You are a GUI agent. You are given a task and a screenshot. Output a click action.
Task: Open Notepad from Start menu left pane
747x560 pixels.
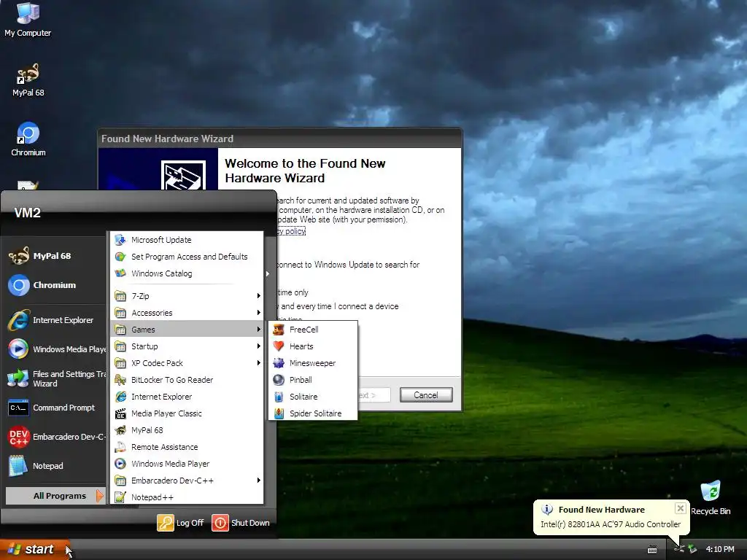pyautogui.click(x=55, y=466)
